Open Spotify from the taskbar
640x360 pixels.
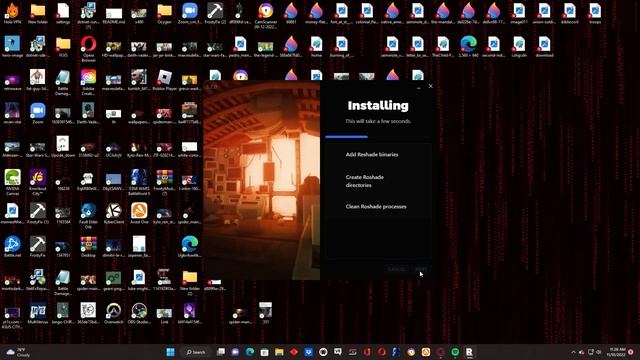455,352
